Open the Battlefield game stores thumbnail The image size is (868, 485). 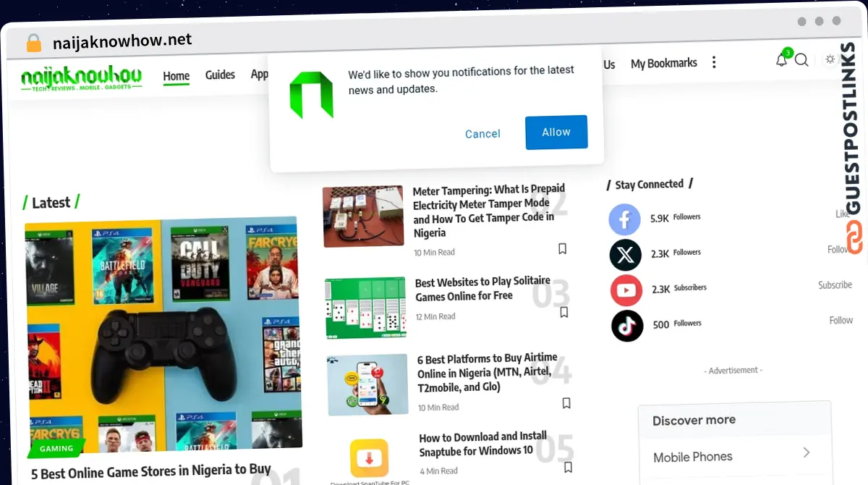click(x=163, y=337)
